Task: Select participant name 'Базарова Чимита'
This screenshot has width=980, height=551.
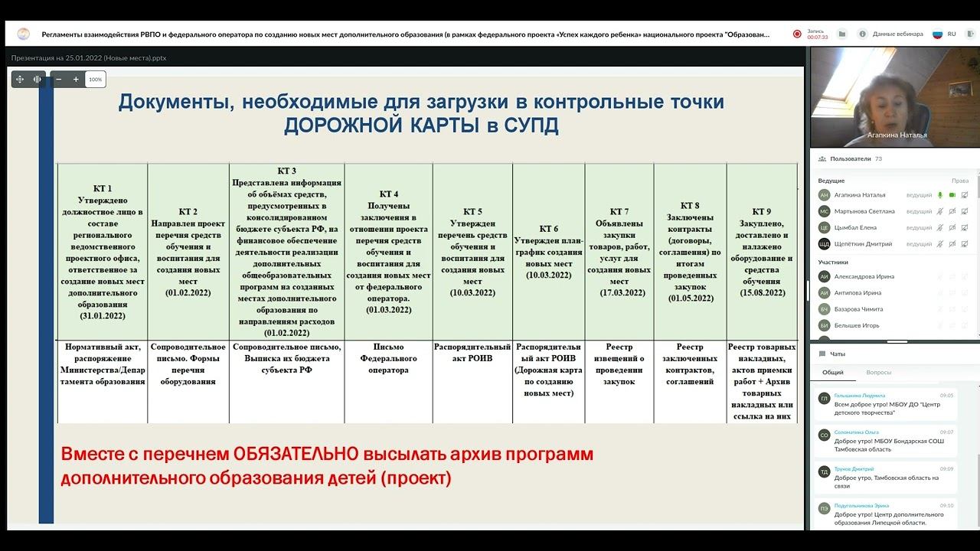Action: 859,309
